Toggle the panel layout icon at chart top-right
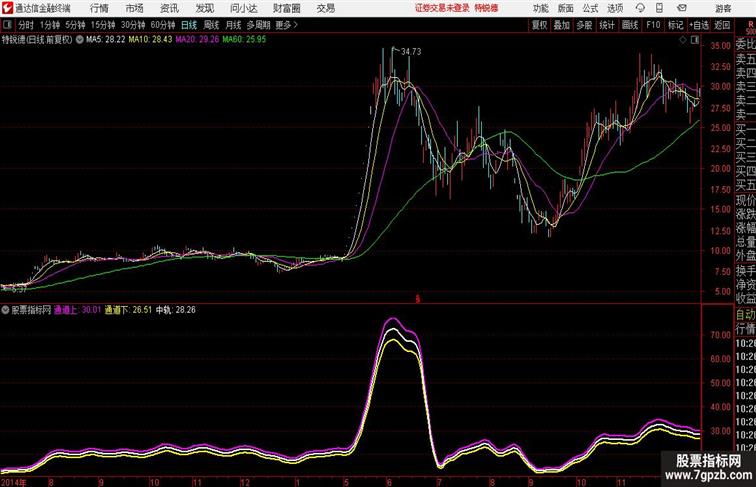This screenshot has height=487, width=756. (x=695, y=40)
